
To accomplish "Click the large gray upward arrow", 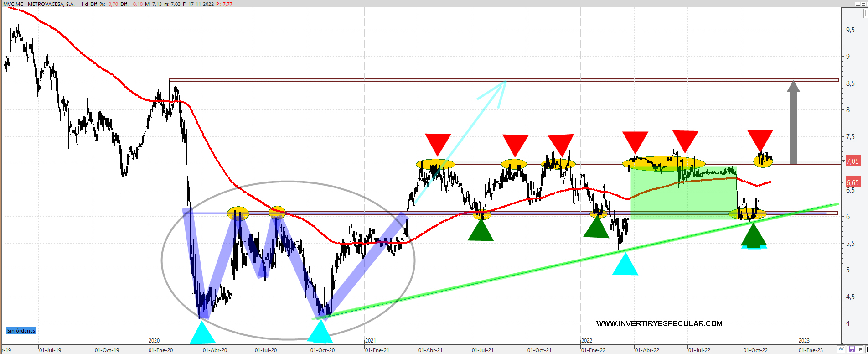I will pos(793,123).
